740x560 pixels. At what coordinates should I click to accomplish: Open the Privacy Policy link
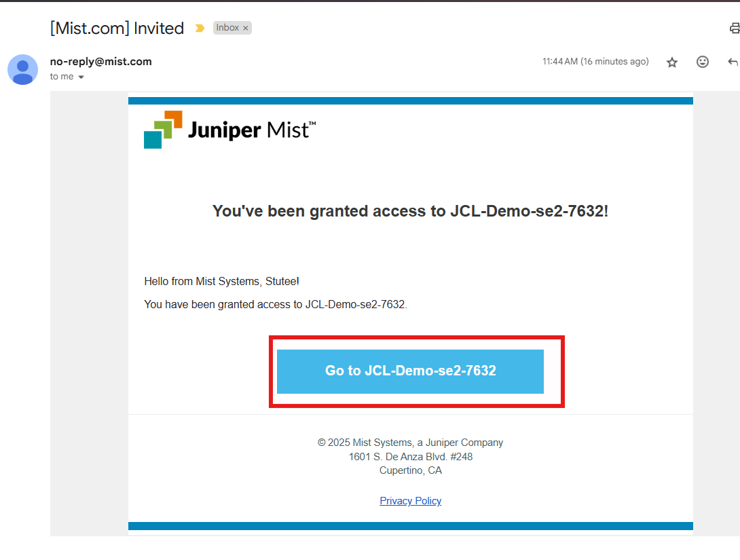coord(411,500)
